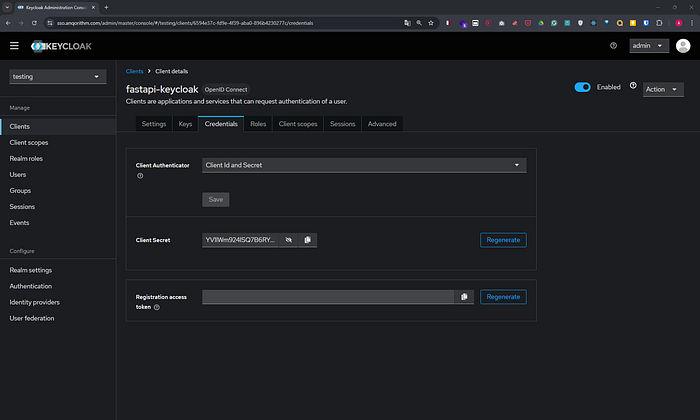Follow the Clients breadcrumb link
This screenshot has height=420, width=700.
point(134,71)
